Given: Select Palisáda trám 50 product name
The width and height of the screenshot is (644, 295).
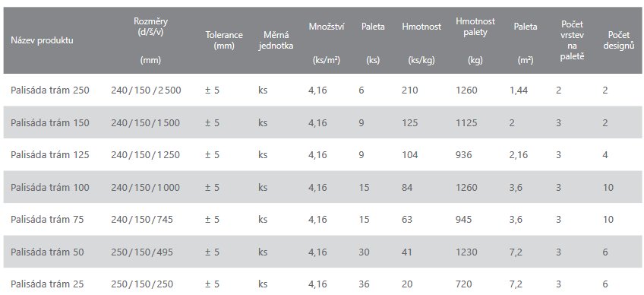Looking at the screenshot, I should (x=47, y=252).
